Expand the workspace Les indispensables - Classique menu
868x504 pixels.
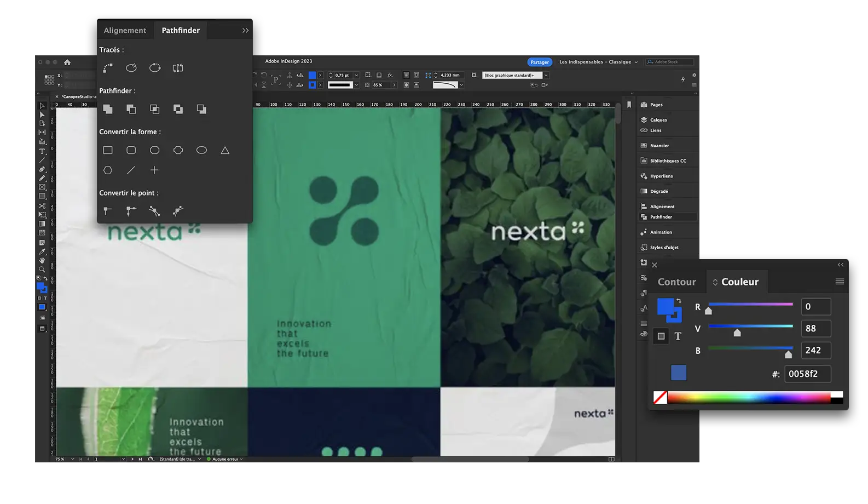tap(636, 62)
